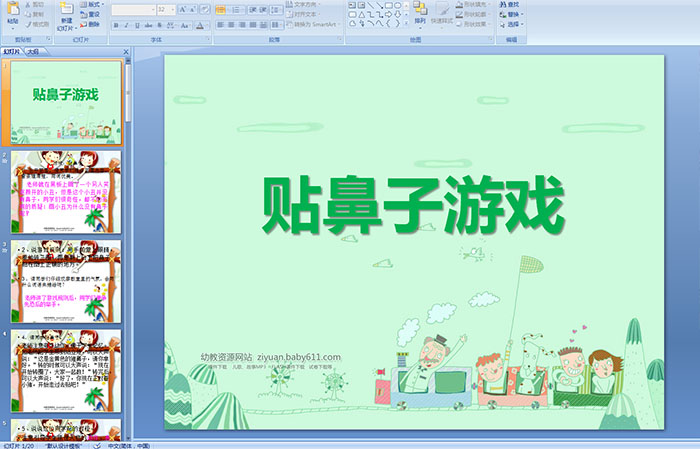The height and width of the screenshot is (449, 700).
Task: Insert a New Slide with 新建幻灯片 icon
Action: coord(67,17)
